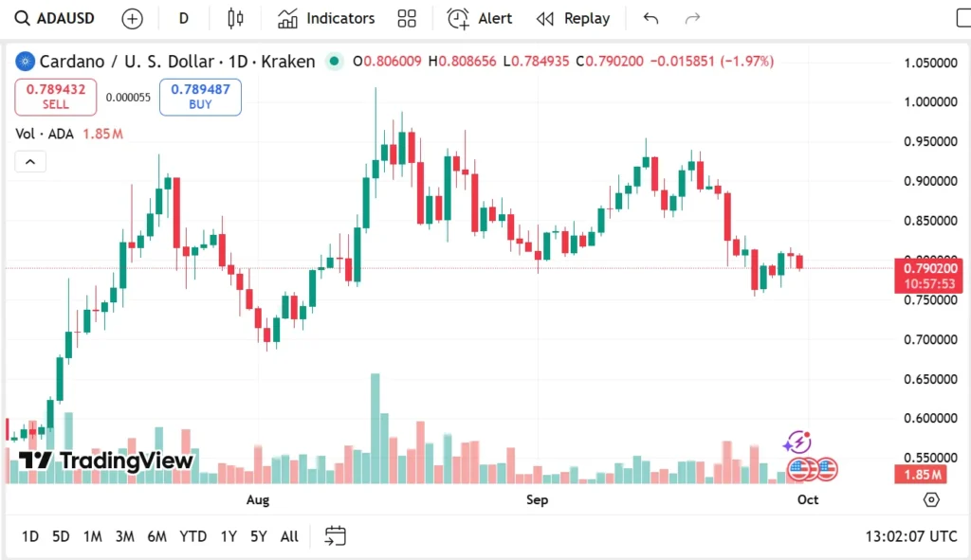Screen dimensions: 971x560
Task: Select the All time range tab
Action: point(289,536)
